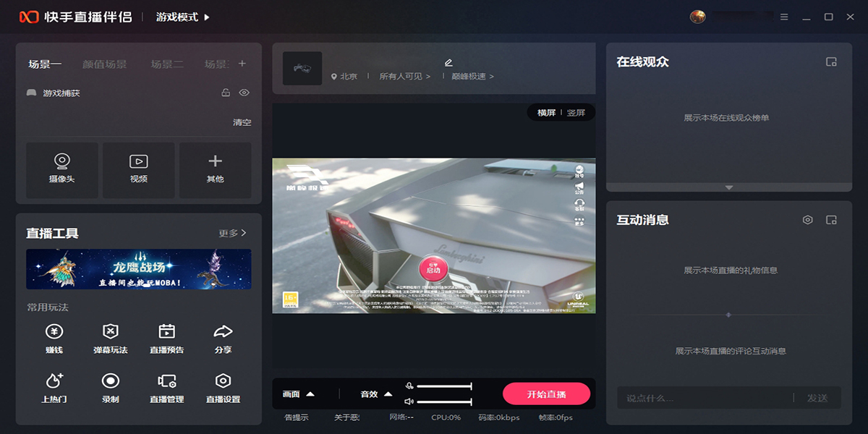Image resolution: width=868 pixels, height=434 pixels.
Task: Add a 摄像头 camera source
Action: click(62, 170)
